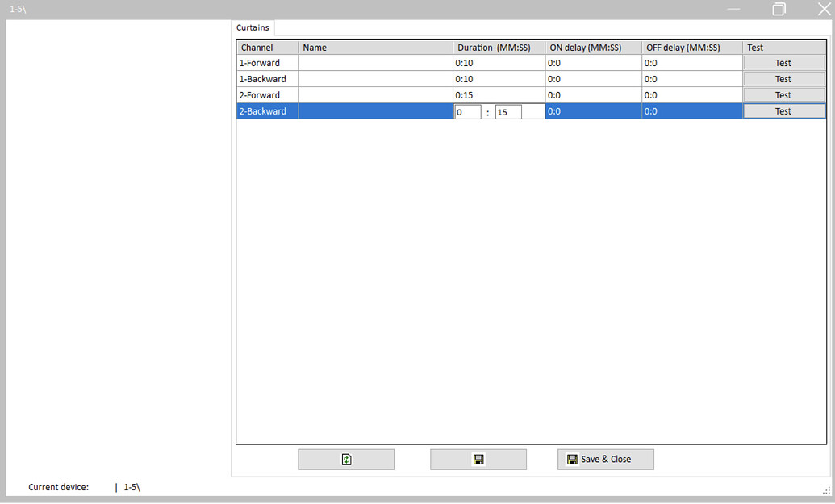Click the Test column header
835x504 pixels.
tap(784, 48)
